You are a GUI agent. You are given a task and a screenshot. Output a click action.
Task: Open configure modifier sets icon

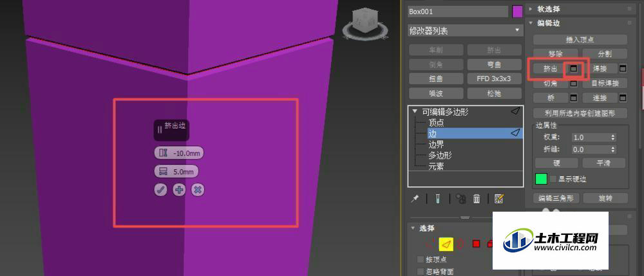tap(499, 199)
